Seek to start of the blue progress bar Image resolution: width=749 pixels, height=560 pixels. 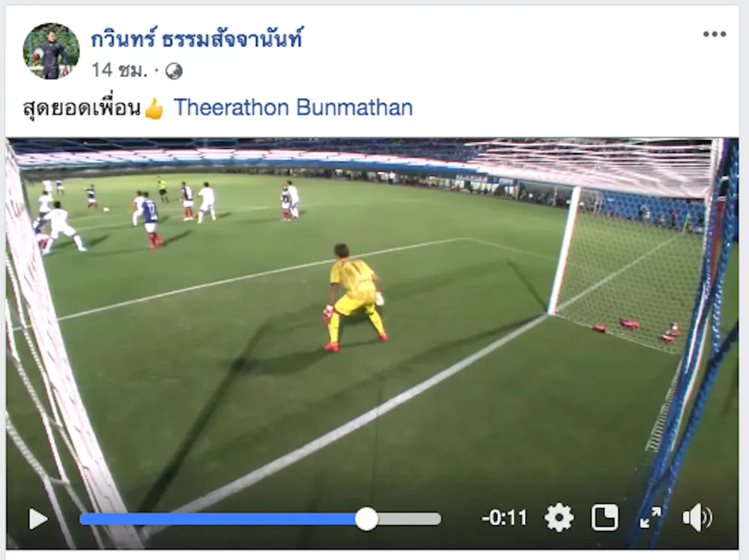click(x=82, y=519)
